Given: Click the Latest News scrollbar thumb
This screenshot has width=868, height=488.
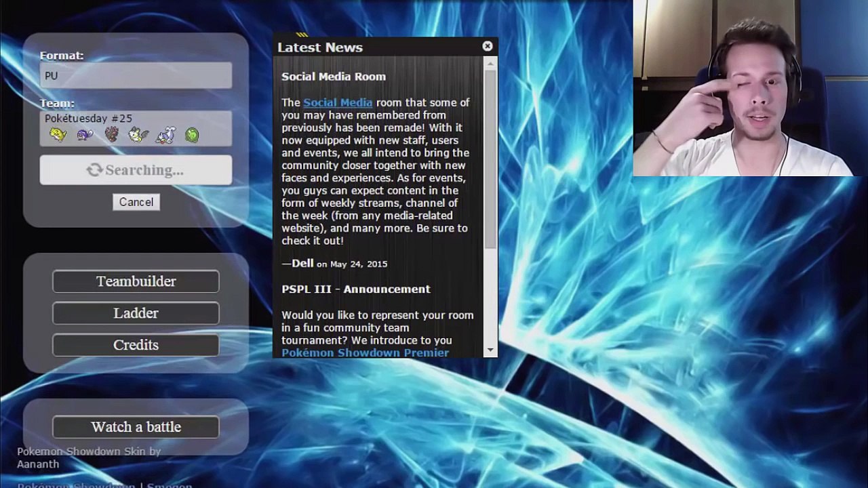Looking at the screenshot, I should pos(491,159).
